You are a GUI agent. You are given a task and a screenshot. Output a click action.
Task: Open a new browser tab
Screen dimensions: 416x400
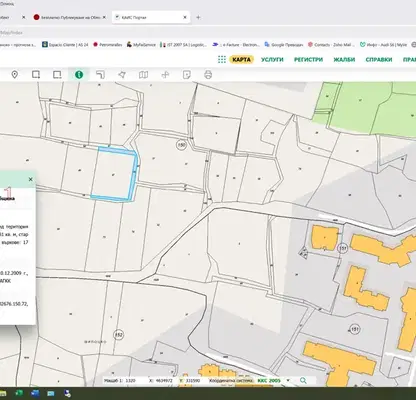coord(198,17)
